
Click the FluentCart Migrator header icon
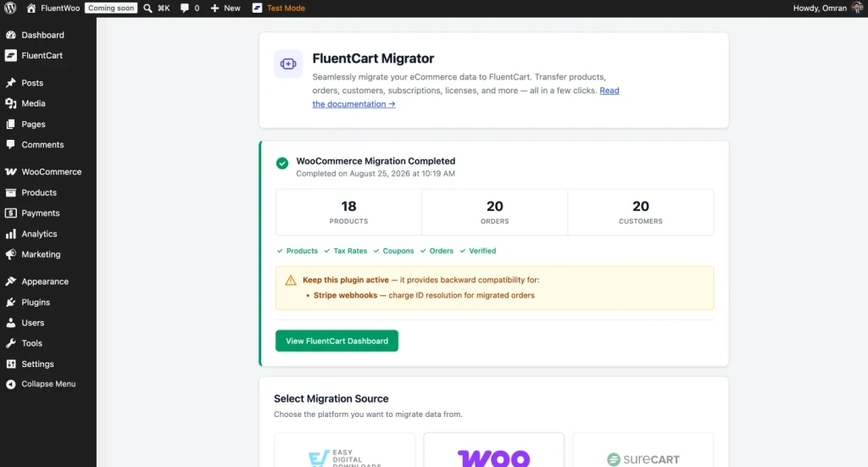pyautogui.click(x=288, y=64)
